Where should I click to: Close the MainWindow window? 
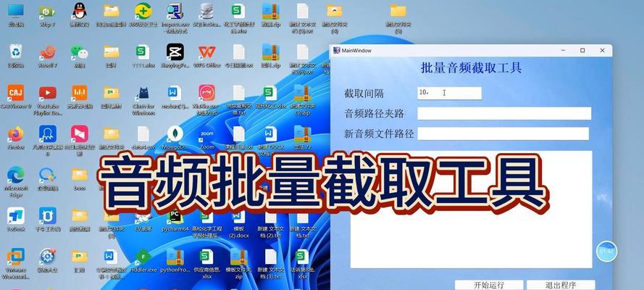602,51
